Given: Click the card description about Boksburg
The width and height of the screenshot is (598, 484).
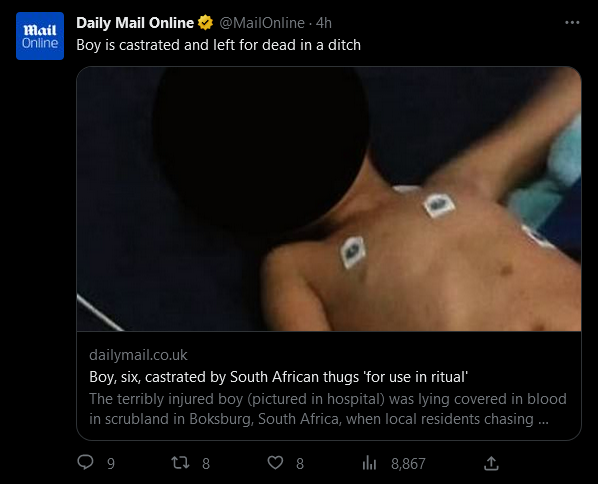Looking at the screenshot, I should click(328, 409).
